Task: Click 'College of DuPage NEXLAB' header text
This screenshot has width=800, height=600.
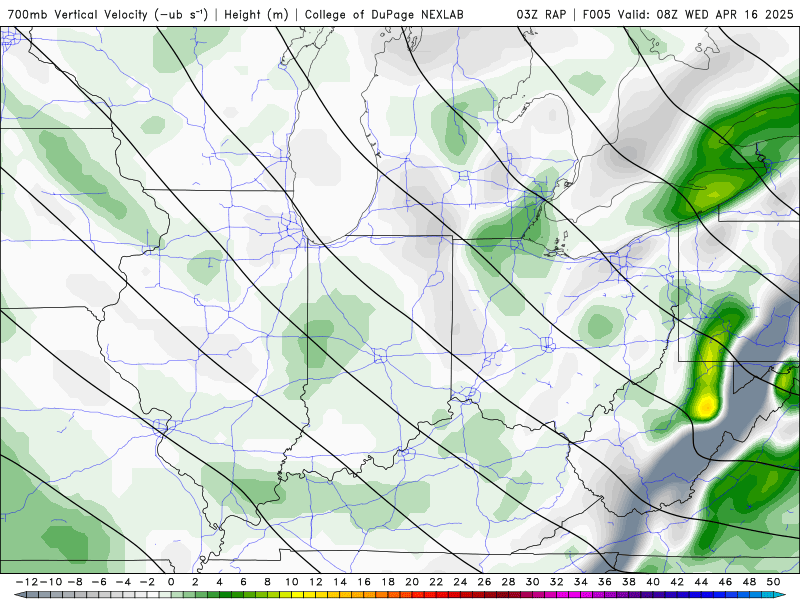Action: (384, 14)
